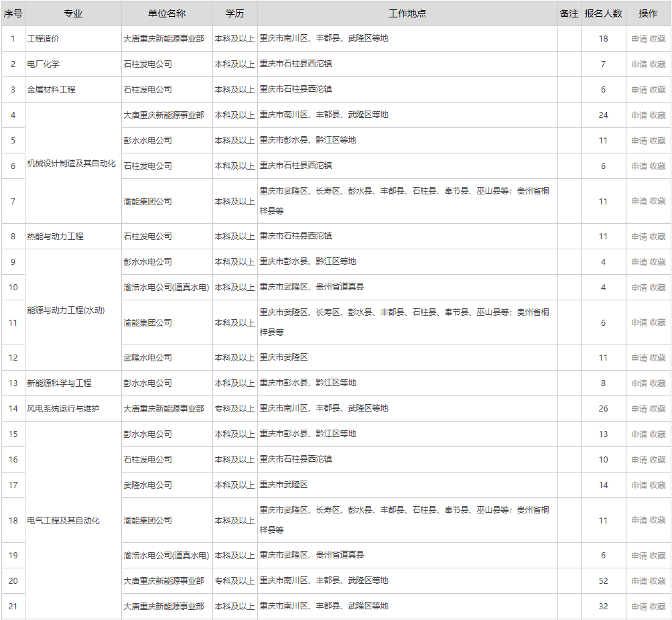Click the 专业 column header
Screen dimensions: 672x620
coord(73,13)
